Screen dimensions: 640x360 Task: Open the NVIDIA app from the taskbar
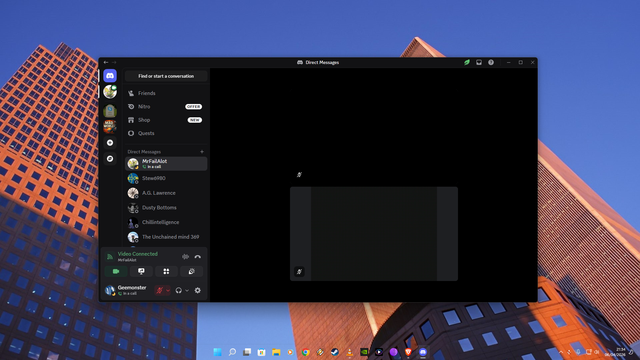[x=364, y=352]
